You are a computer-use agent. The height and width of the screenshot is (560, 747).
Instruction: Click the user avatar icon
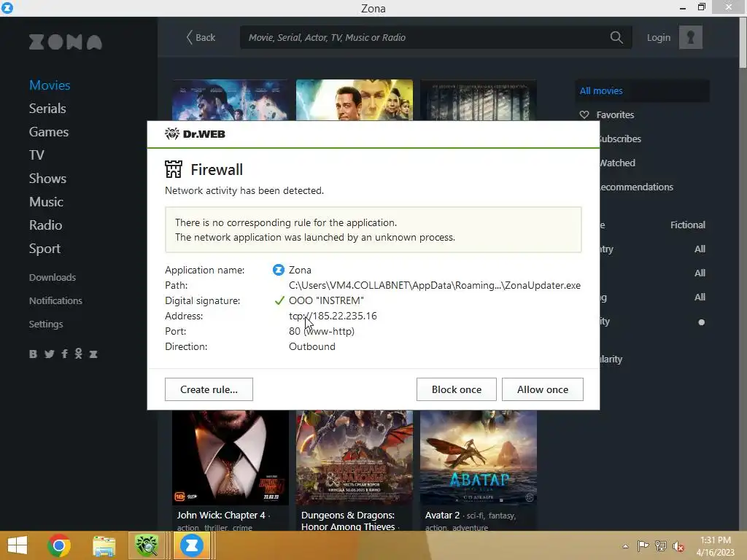click(690, 38)
